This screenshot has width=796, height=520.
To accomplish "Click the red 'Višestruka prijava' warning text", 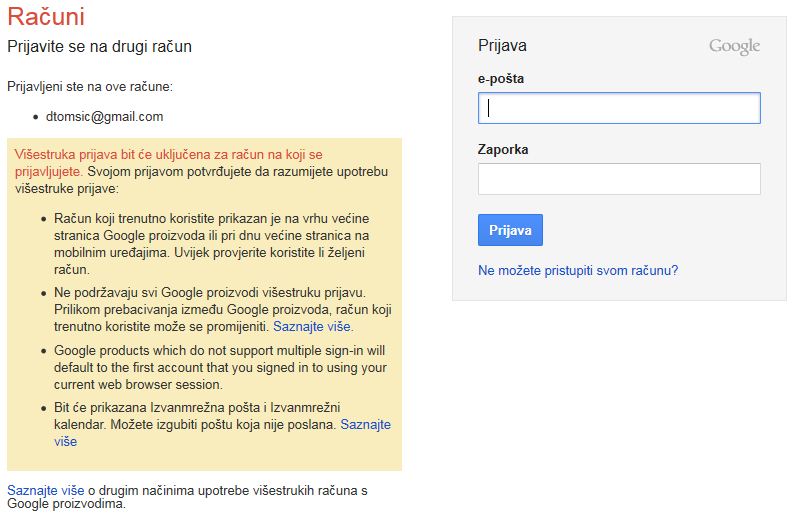I will click(x=170, y=155).
